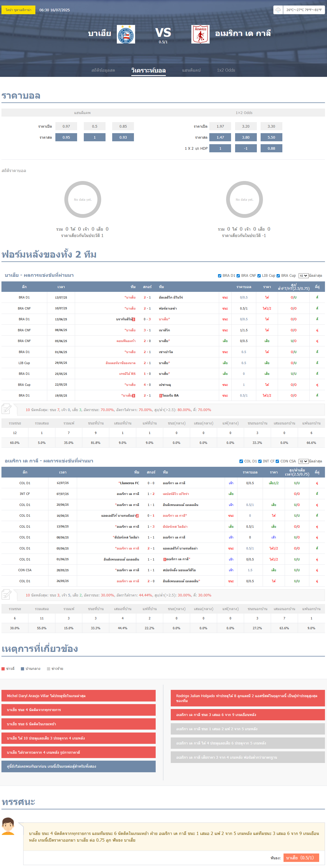
Task: Toggle the BRA CNF checkbox
Action: pyautogui.click(x=238, y=276)
